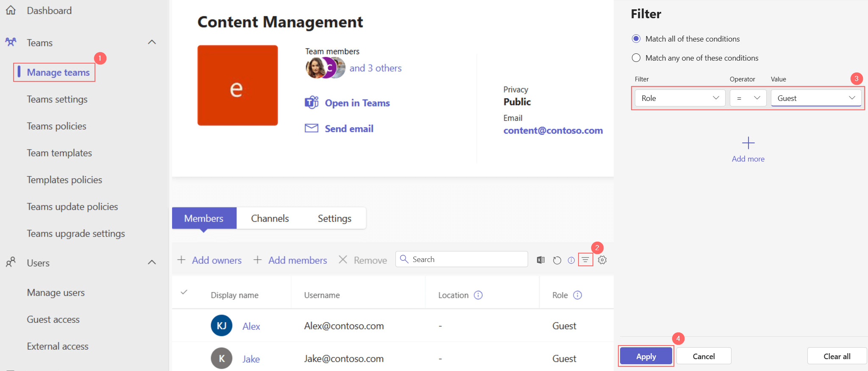Collapse the Teams section chevron

(x=152, y=42)
